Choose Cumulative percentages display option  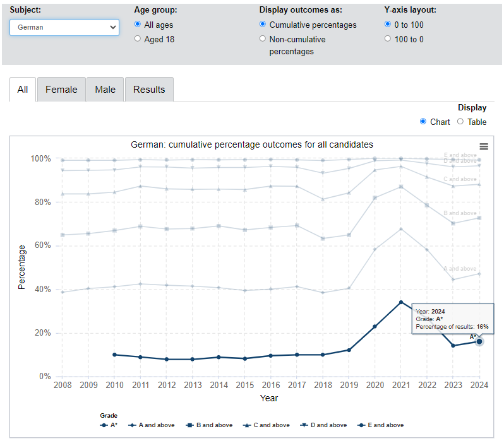[x=263, y=24]
